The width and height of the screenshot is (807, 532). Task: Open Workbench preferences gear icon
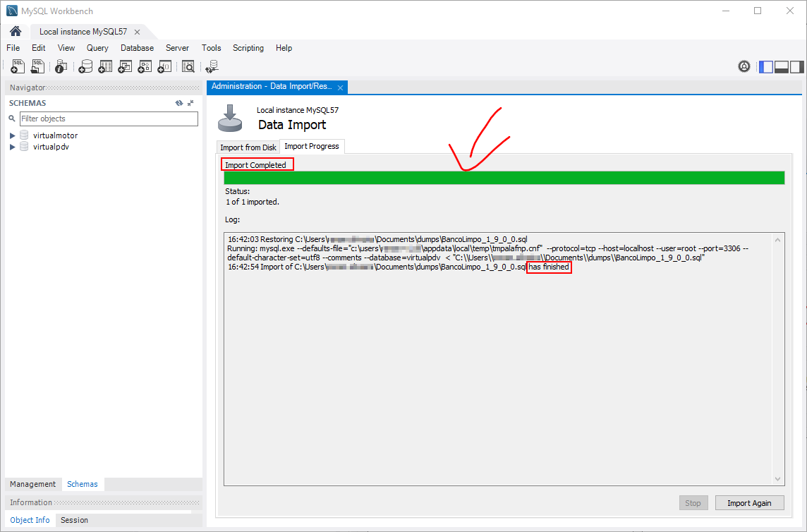[744, 66]
